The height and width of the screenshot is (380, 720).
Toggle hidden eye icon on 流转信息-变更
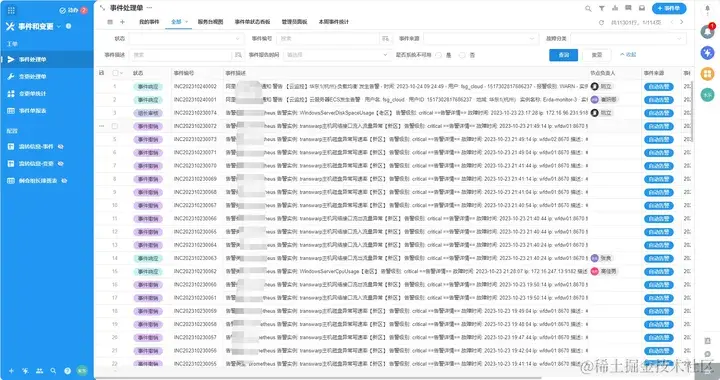[x=61, y=164]
